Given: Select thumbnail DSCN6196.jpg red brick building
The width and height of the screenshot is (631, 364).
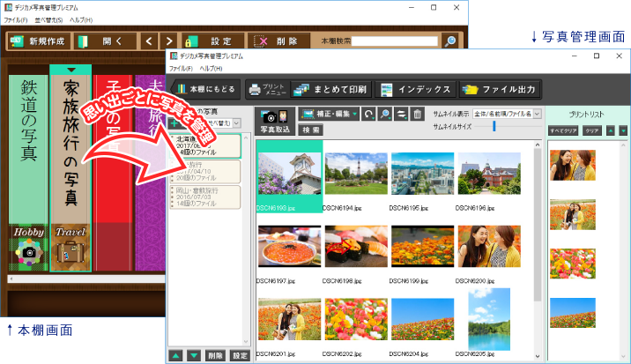Looking at the screenshot, I should 489,174.
